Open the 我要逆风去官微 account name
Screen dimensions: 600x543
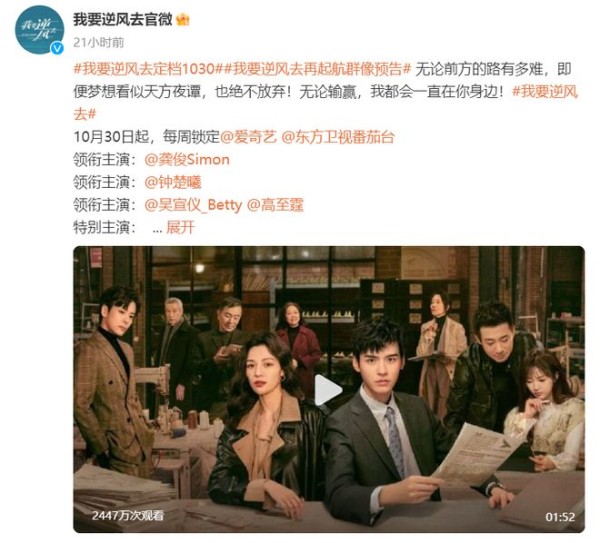123,19
